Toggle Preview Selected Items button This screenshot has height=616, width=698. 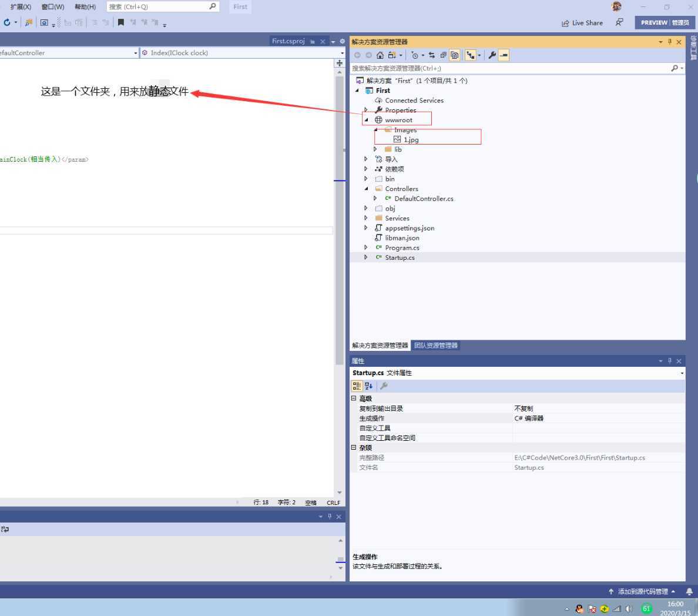(504, 55)
